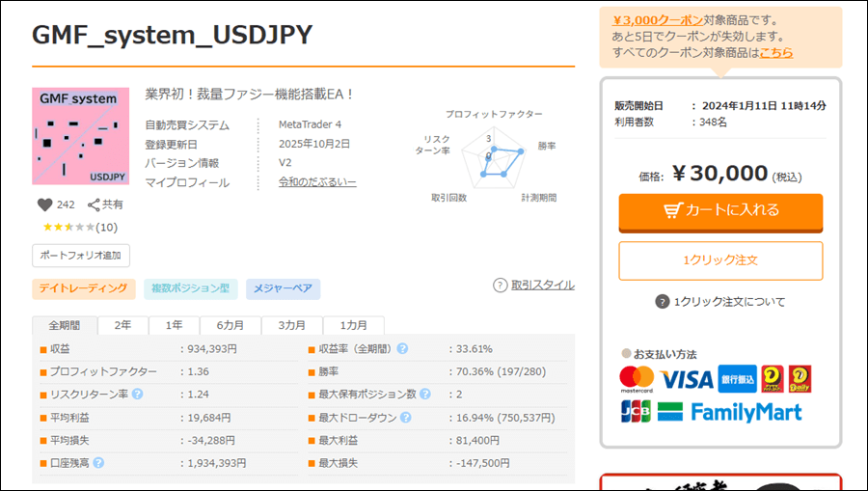Screen dimensions: 868x491
Task: Add product to cart with カートに入れる
Action: [x=720, y=211]
